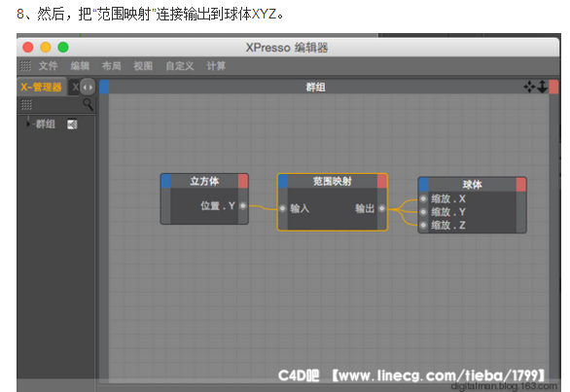The height and width of the screenshot is (392, 570).
Task: Click the 缩放 . Y input port
Action: 423,212
